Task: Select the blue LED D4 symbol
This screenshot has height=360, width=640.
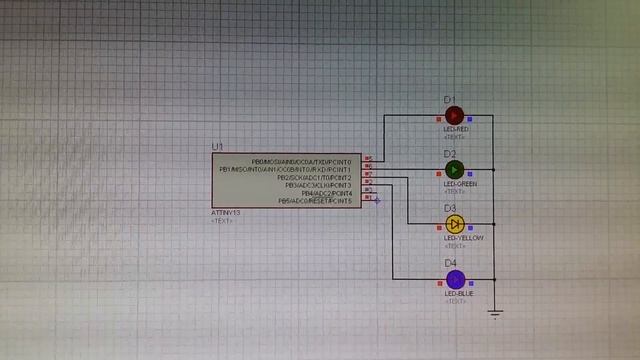Action: pyautogui.click(x=456, y=280)
